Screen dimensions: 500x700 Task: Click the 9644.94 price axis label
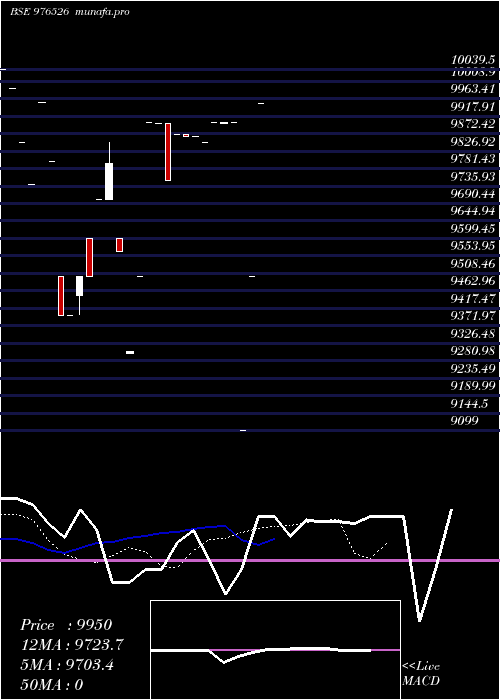473,211
